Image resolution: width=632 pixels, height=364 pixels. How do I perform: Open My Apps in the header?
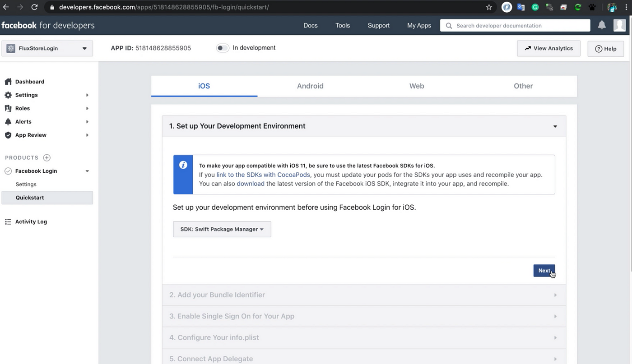pos(419,25)
